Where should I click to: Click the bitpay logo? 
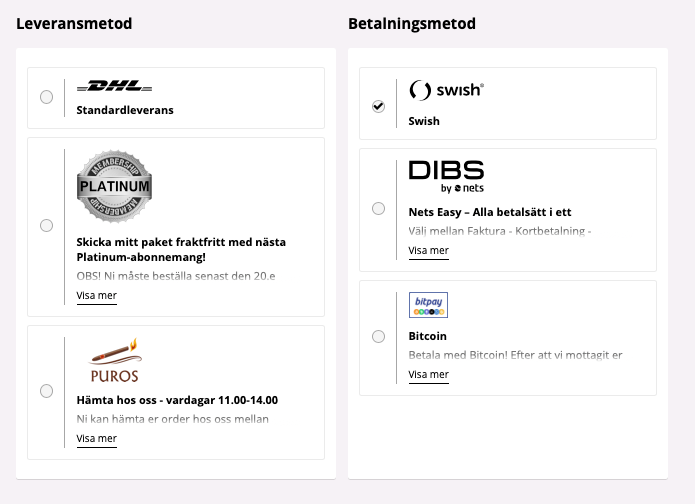click(428, 305)
